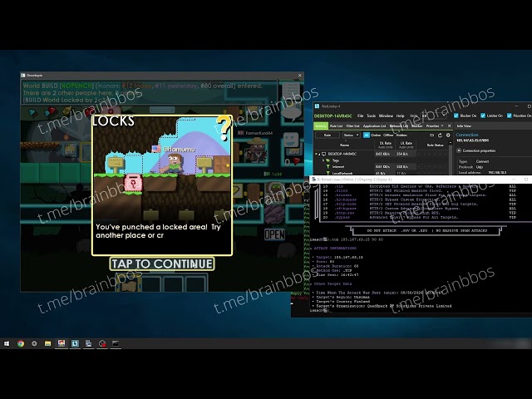Select the Offline filter
Image resolution: width=532 pixels, height=399 pixels.
388,135
